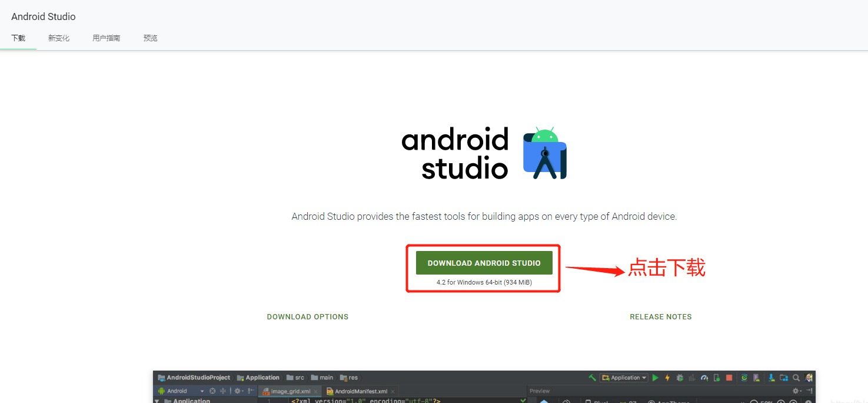This screenshot has width=868, height=403.
Task: Open the Release Notes link
Action: coord(660,317)
